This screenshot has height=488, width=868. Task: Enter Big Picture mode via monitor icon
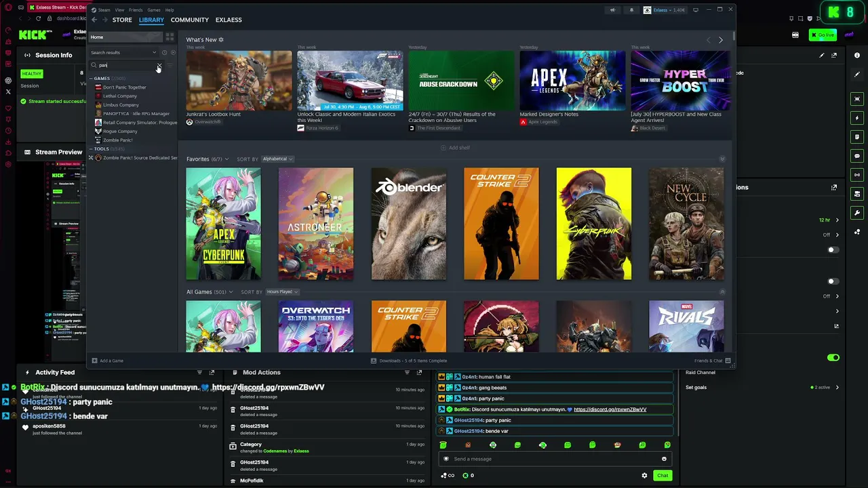(696, 10)
